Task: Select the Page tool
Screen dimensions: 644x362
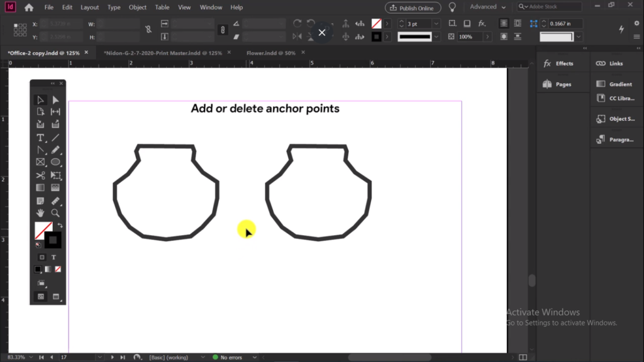Action: click(x=40, y=112)
